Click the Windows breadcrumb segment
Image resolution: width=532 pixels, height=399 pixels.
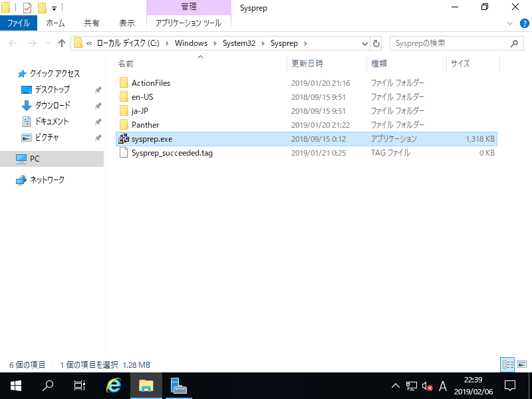pos(191,43)
